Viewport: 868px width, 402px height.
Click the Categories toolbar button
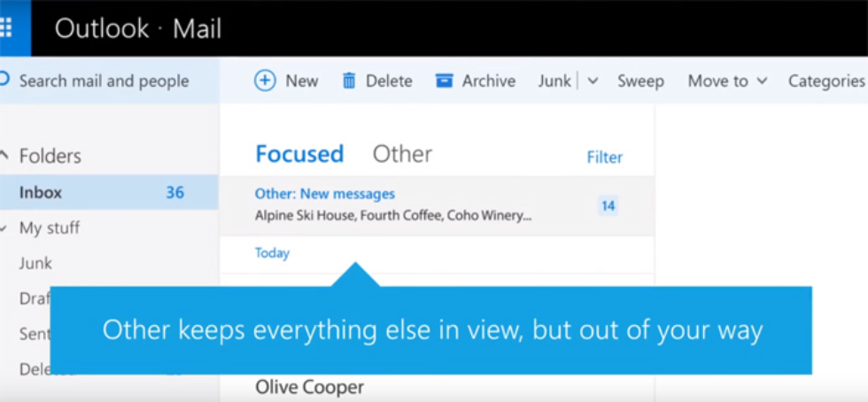click(x=825, y=81)
